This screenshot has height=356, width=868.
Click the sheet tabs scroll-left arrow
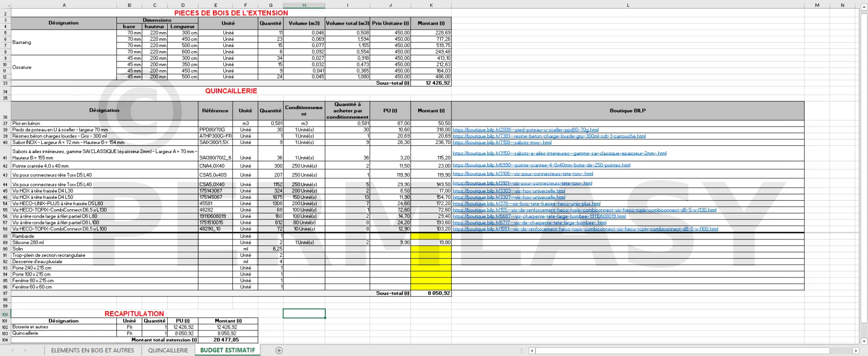pos(12,351)
